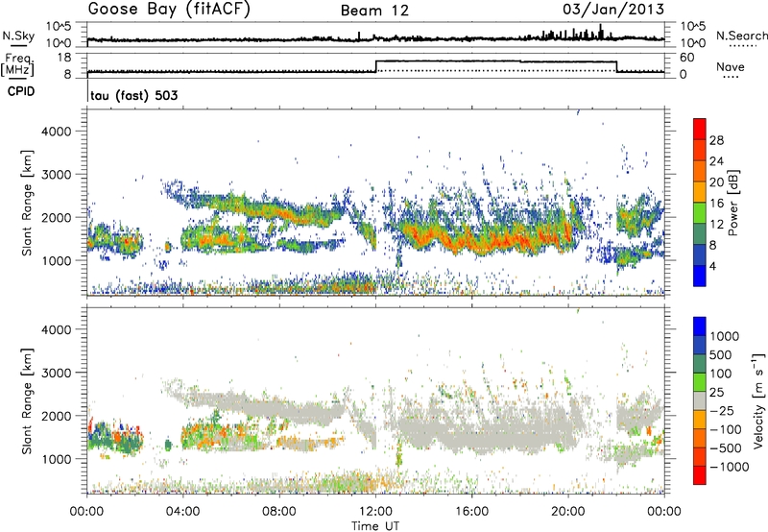Click the '4000' tick on the power panel axis

click(x=56, y=132)
